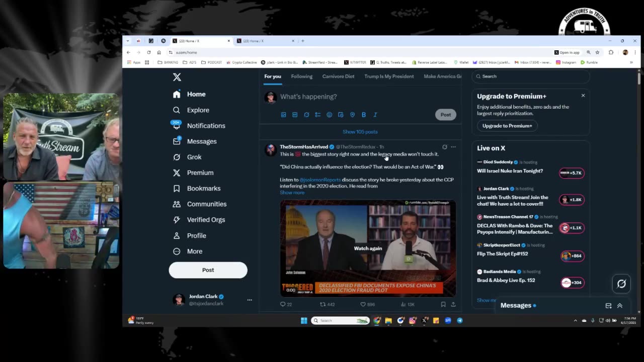644x362 pixels.
Task: Apply italic formatting in composer
Action: pos(375,115)
